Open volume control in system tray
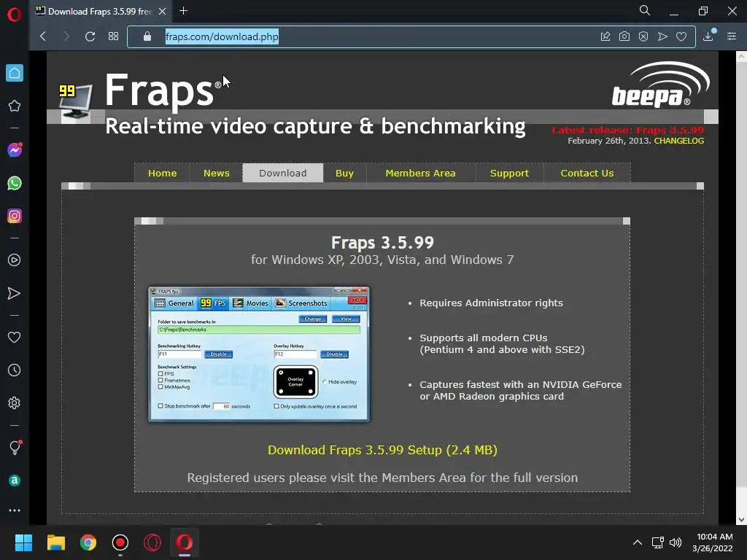Viewport: 747px width, 560px height. 676,542
